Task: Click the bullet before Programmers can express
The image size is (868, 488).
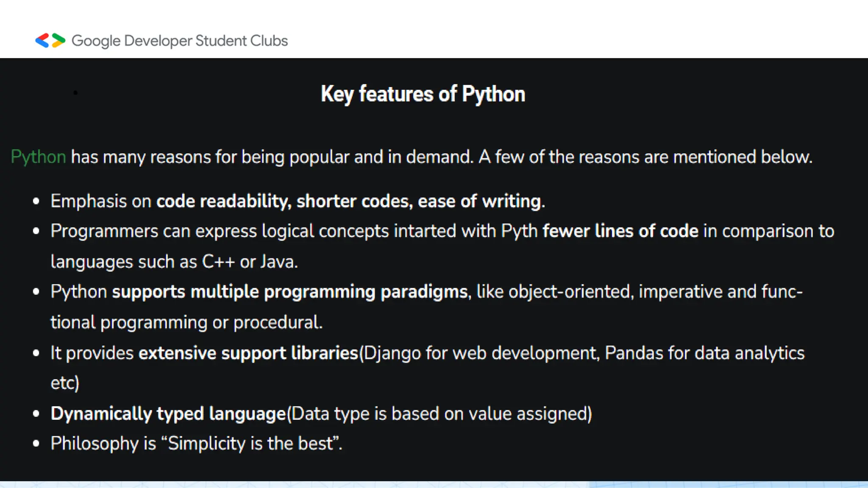Action: (x=36, y=231)
